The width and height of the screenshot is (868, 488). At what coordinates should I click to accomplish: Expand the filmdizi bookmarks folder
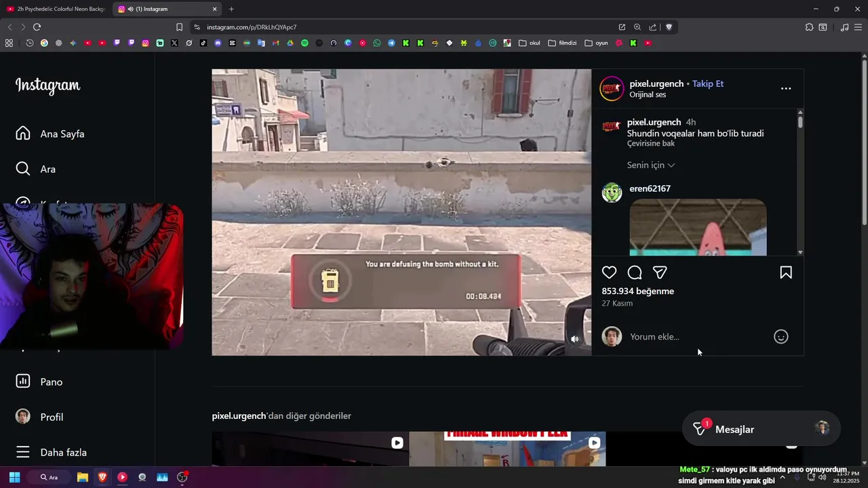point(563,43)
